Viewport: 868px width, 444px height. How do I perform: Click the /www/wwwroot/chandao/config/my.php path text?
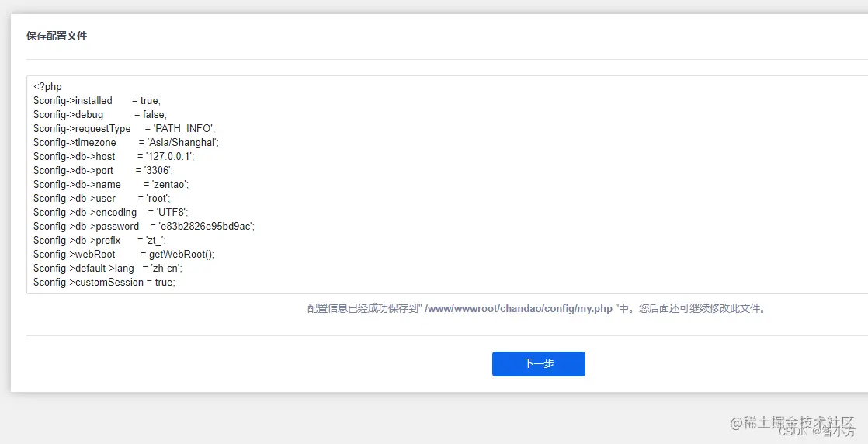click(x=519, y=308)
